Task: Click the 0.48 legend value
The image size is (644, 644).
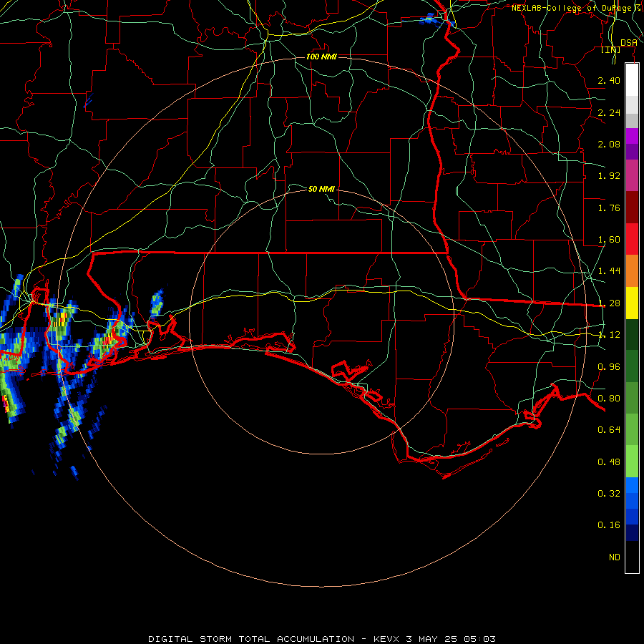Action: (x=609, y=462)
